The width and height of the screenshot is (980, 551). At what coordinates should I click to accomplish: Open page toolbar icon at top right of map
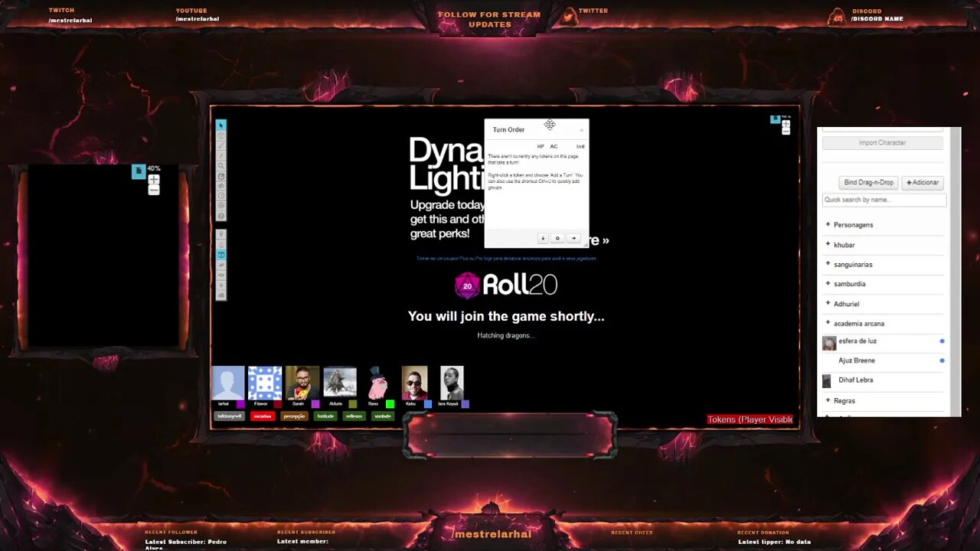tap(775, 119)
